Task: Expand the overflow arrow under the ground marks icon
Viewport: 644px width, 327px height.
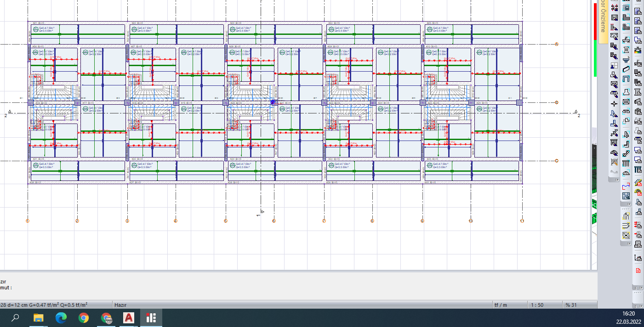Action: point(617,180)
